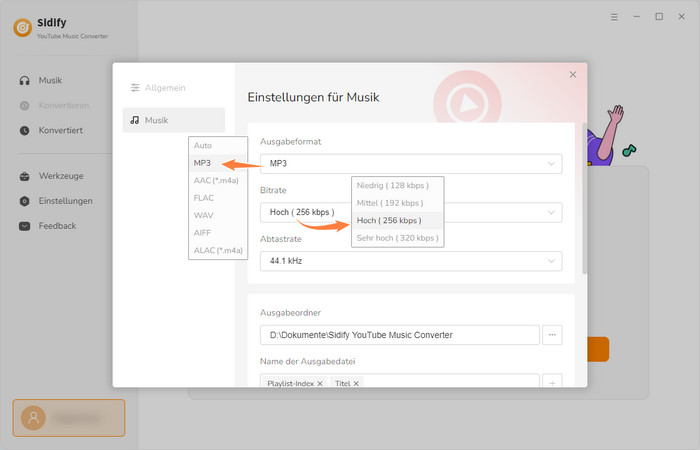700x450 pixels.
Task: Choose Auto in the format list
Action: click(x=218, y=146)
